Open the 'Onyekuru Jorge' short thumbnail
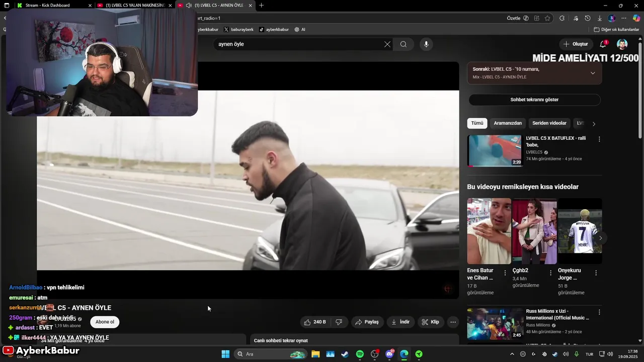Screen dimensions: 644x362 (580, 231)
